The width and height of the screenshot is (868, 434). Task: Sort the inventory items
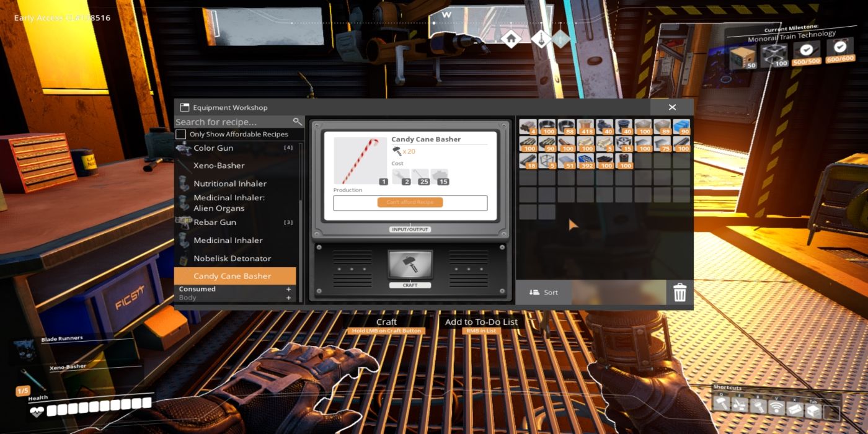pos(544,293)
